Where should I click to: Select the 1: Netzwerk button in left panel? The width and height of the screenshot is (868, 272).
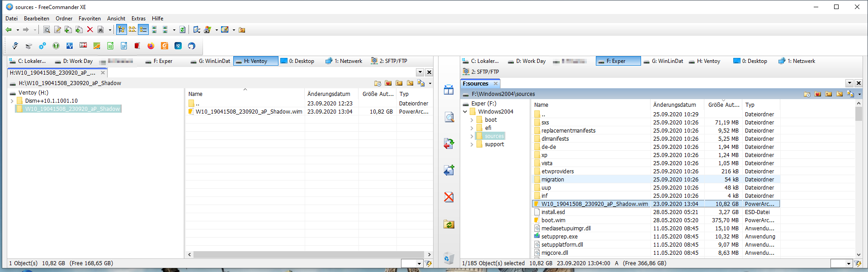click(344, 61)
